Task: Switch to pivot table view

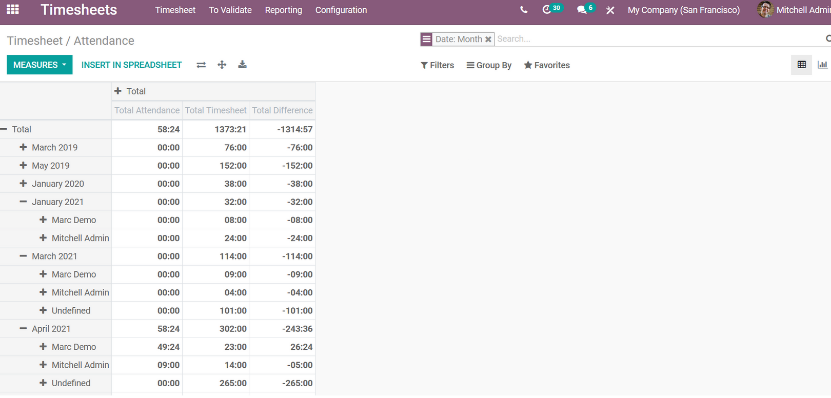Action: point(801,65)
